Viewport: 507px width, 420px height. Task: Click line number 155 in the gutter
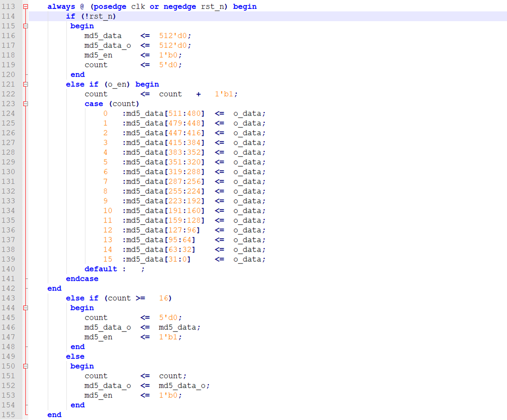coord(8,415)
